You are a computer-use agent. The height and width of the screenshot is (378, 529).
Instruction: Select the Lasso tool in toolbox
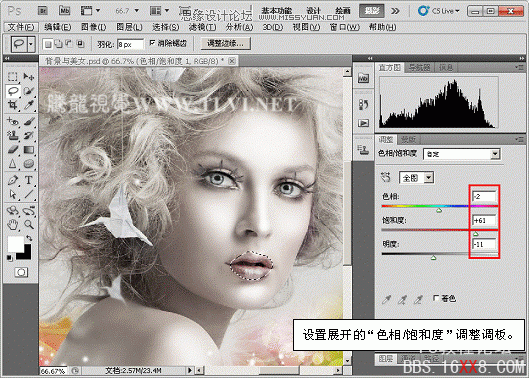[x=13, y=91]
